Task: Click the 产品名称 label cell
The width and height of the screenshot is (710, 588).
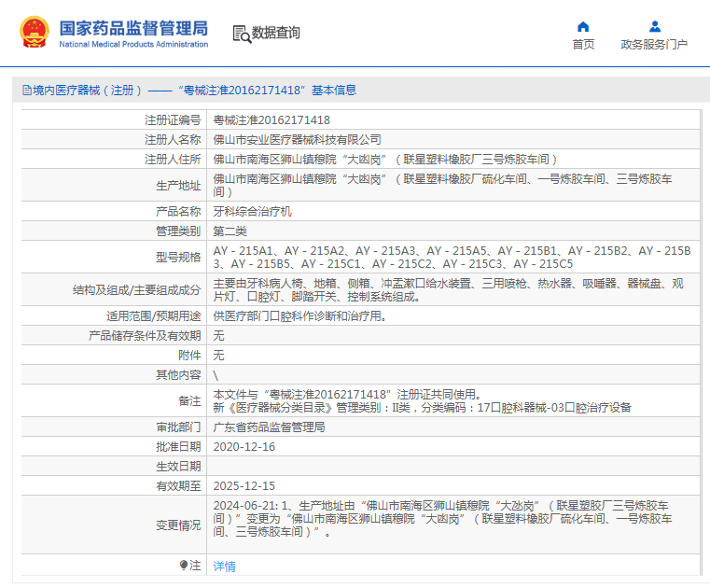Action: pos(114,212)
